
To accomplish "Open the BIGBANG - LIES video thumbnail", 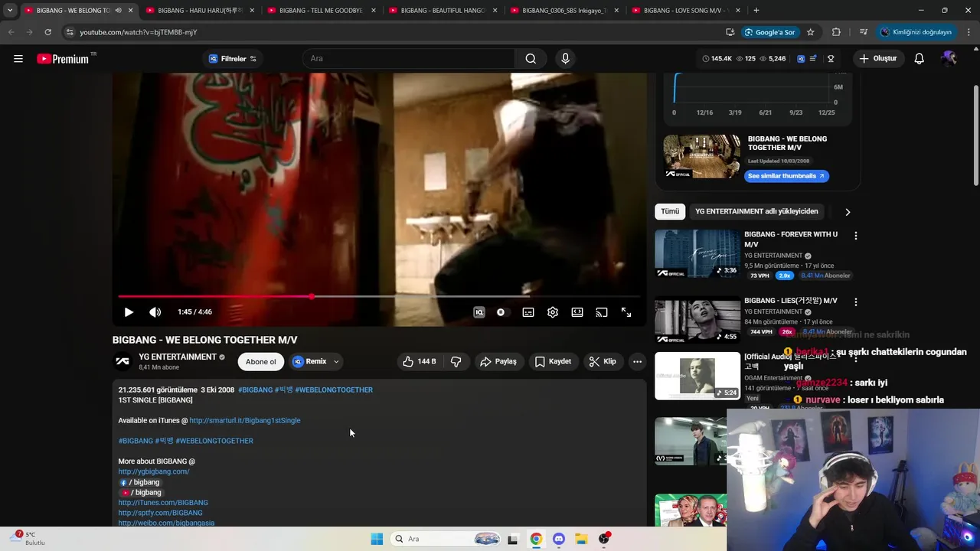I will (697, 320).
